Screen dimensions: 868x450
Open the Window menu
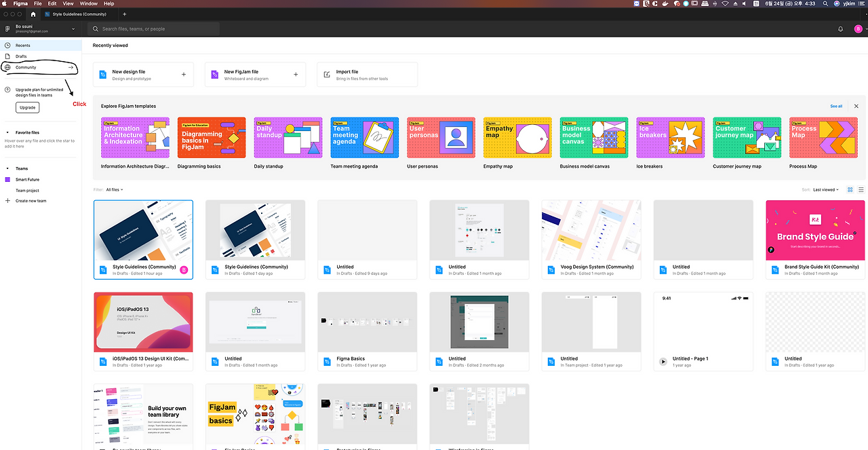(88, 3)
